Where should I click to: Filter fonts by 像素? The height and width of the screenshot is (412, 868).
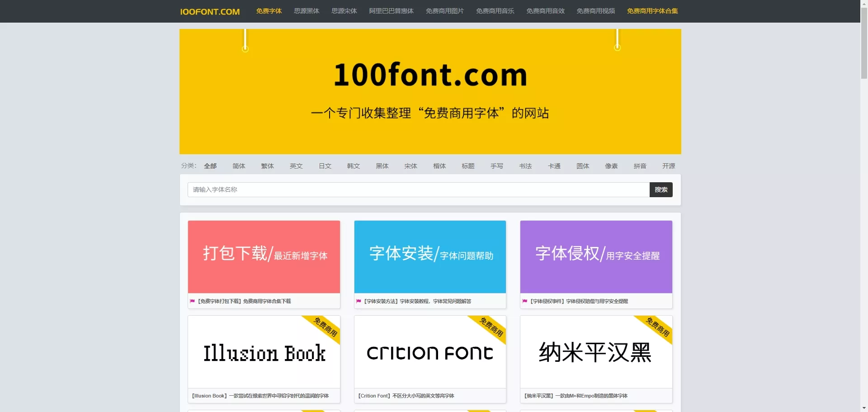click(612, 166)
